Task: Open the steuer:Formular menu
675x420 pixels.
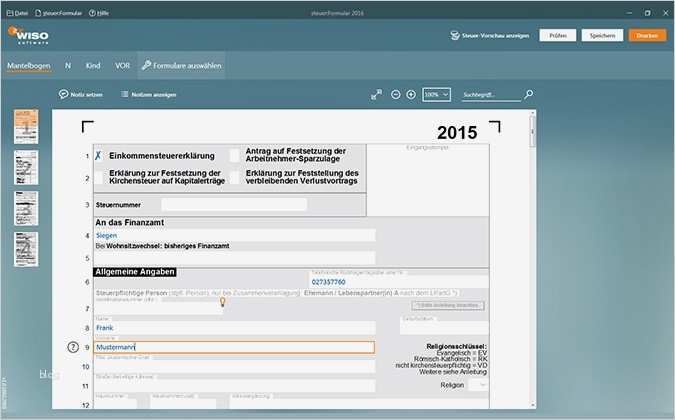Action: click(58, 13)
